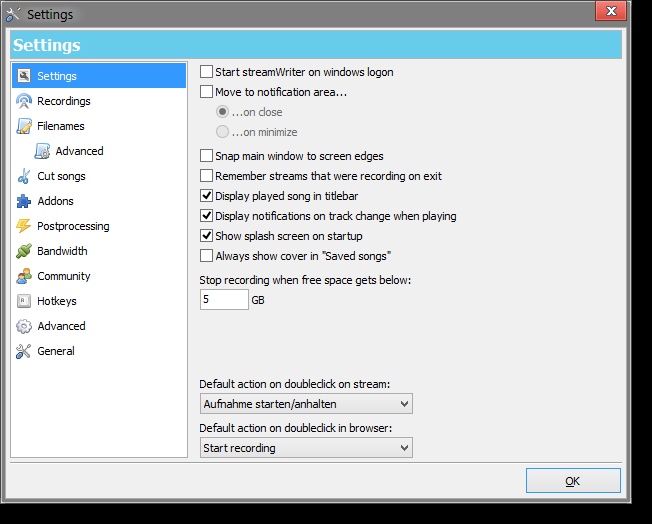Image resolution: width=652 pixels, height=524 pixels.
Task: Click the Addons puzzle piece icon
Action: tap(24, 201)
